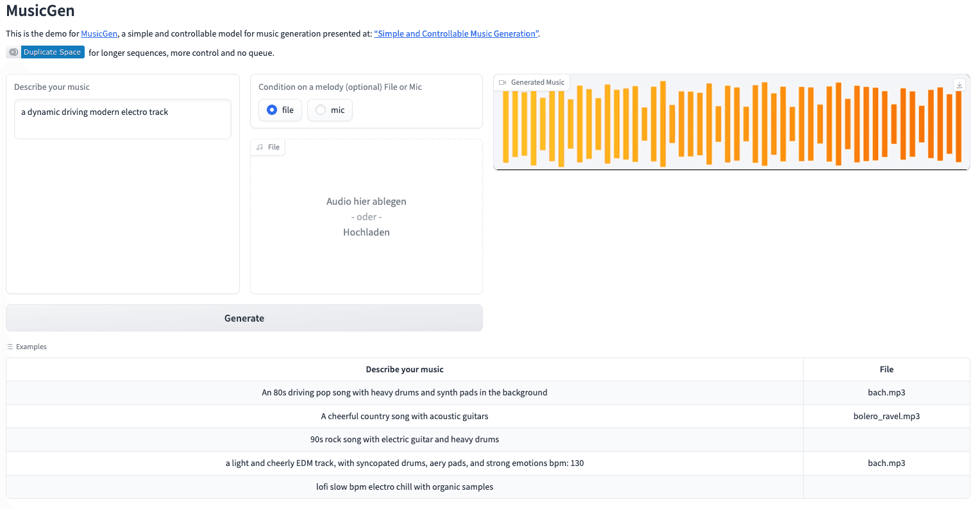Click the bolero_ravel.mp3 file cell
This screenshot has width=980, height=509.
click(x=886, y=417)
